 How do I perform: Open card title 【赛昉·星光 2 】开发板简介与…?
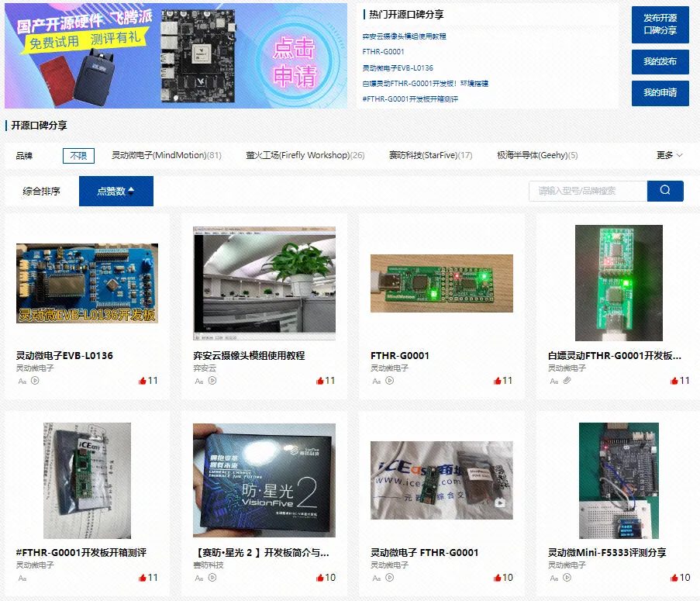(x=263, y=552)
